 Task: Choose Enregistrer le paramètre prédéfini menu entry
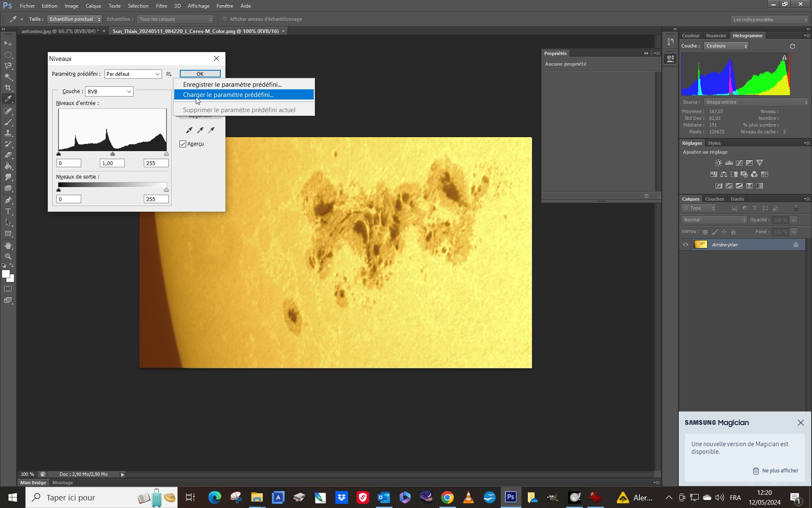[232, 85]
